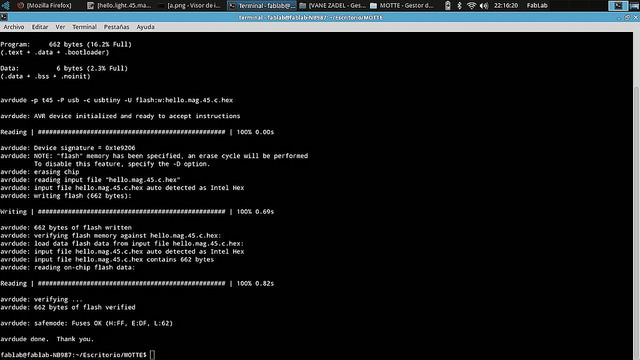
Task: Click the 'Fuses OK' safemode line
Action: [x=87, y=323]
